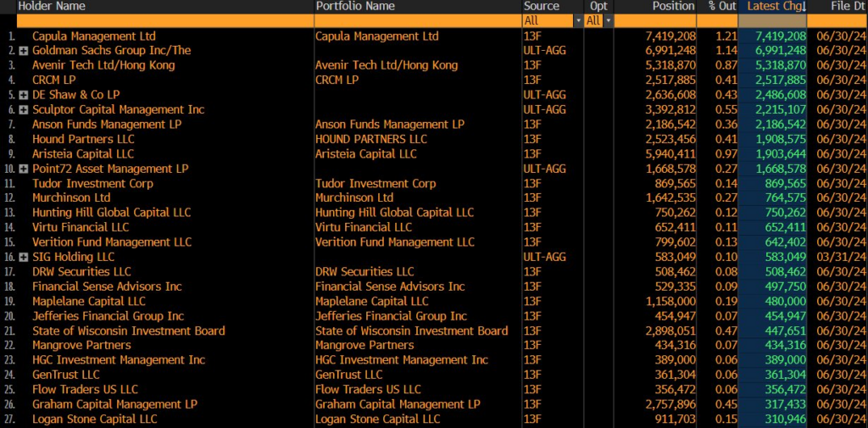The width and height of the screenshot is (868, 428).
Task: Click position value 7,419,208 for Capula
Action: 670,36
